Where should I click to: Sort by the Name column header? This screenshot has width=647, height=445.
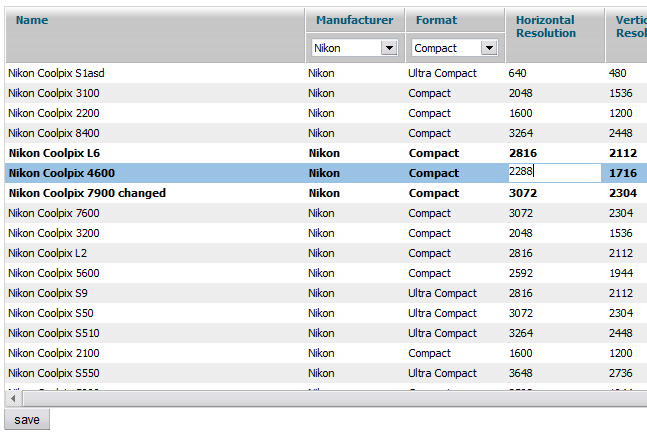pyautogui.click(x=32, y=20)
